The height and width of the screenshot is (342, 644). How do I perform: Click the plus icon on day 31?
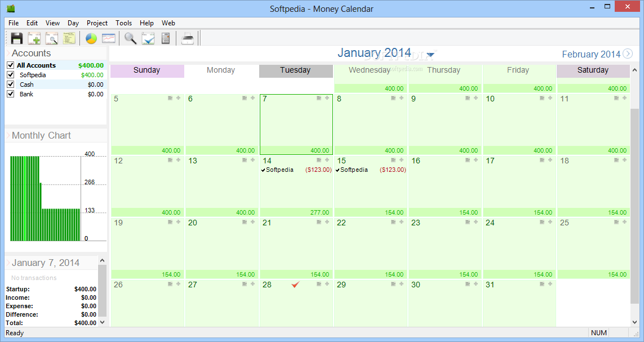pyautogui.click(x=550, y=284)
